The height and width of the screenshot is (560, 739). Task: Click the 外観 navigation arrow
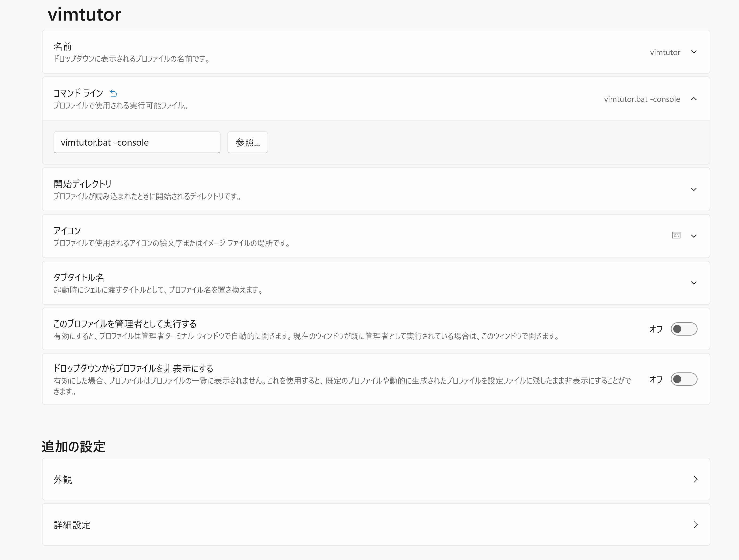[x=696, y=479]
